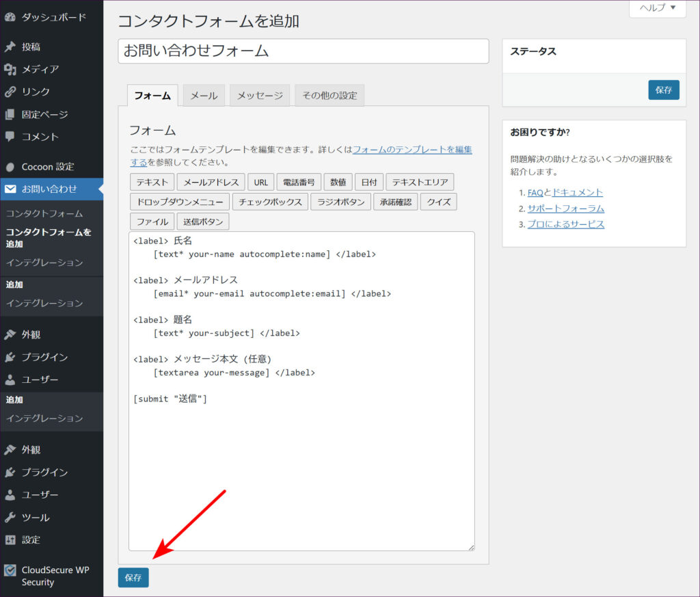Switch to the メッセージ tab
Image resolution: width=700 pixels, height=597 pixels.
tap(260, 96)
